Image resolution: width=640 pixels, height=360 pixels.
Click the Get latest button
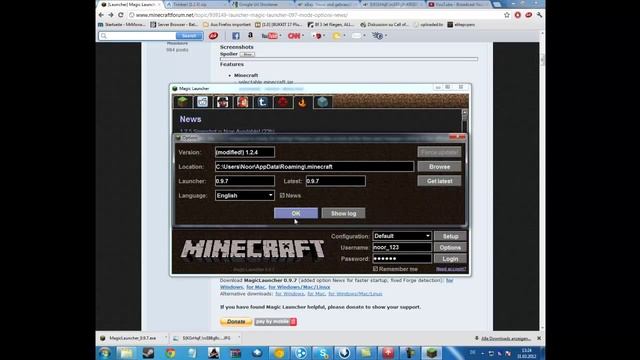pos(439,181)
